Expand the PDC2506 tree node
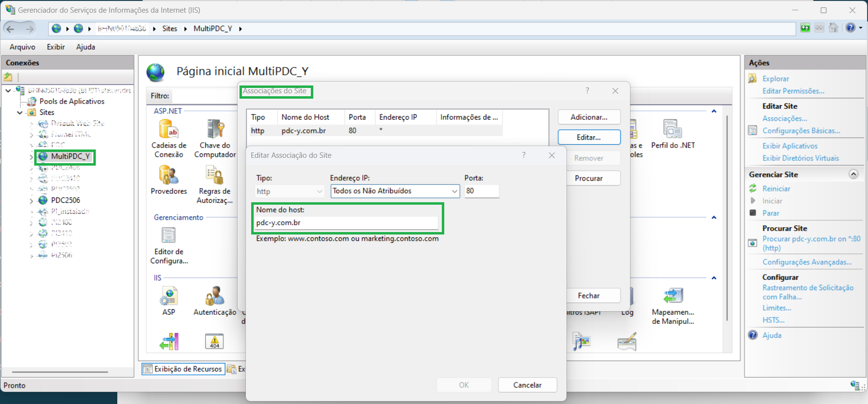868x404 pixels. pos(32,200)
